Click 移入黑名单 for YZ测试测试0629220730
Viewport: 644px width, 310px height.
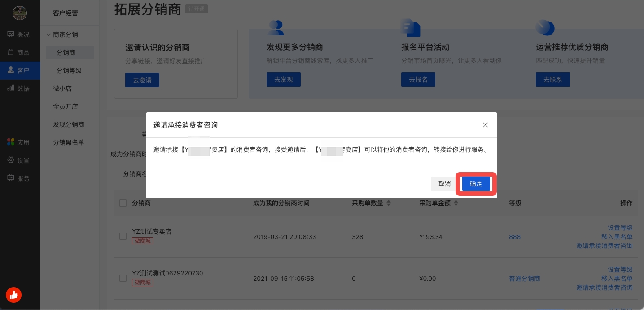click(x=617, y=279)
